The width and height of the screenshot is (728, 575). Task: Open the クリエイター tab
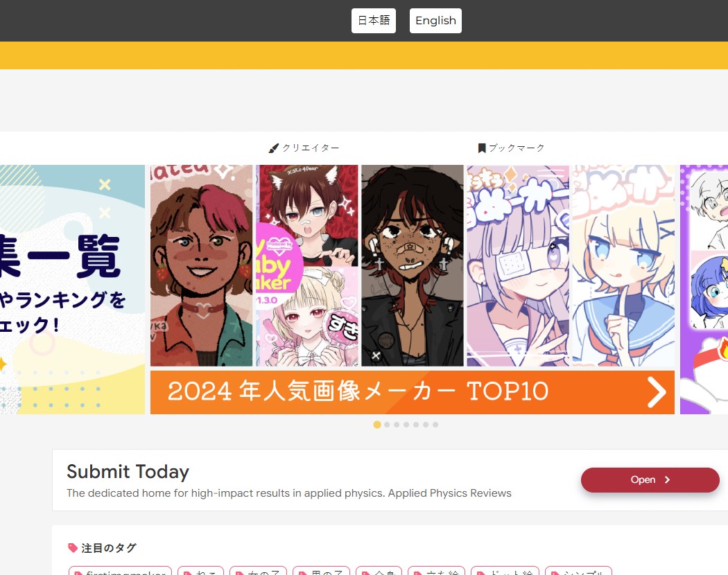[x=304, y=148]
